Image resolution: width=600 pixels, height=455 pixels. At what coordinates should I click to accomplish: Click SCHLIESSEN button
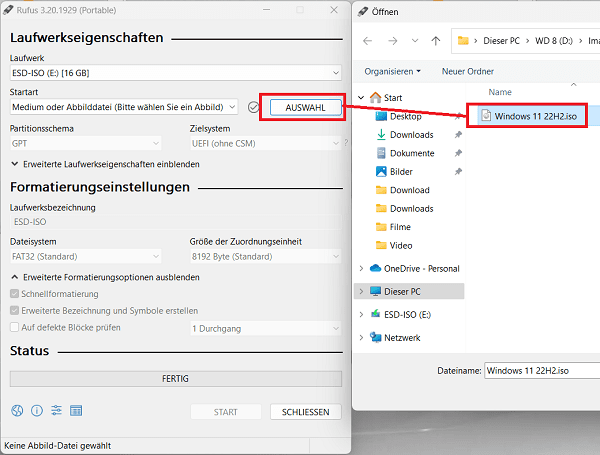[x=305, y=412]
